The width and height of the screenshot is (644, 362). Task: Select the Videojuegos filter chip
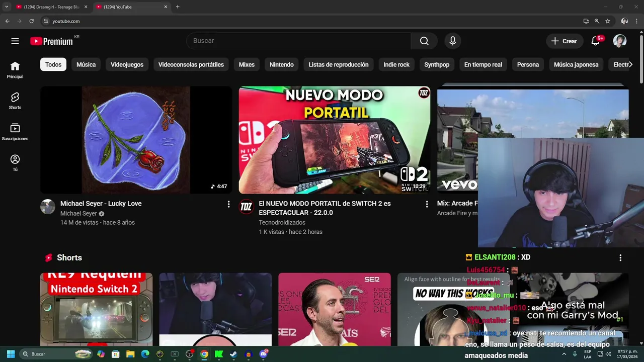pyautogui.click(x=127, y=64)
